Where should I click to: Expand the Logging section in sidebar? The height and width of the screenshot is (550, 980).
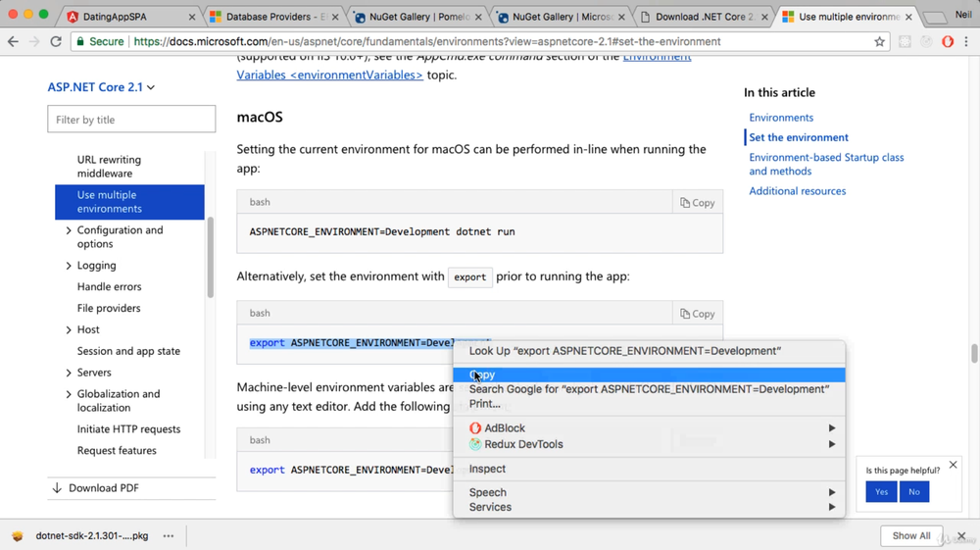69,266
